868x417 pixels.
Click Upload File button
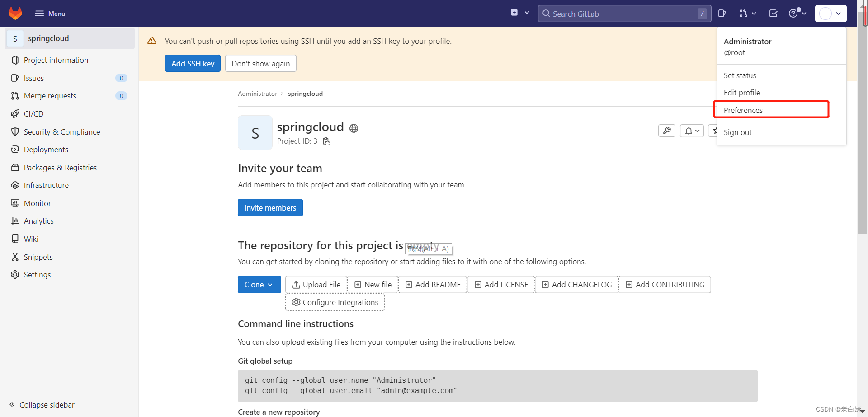pyautogui.click(x=316, y=285)
